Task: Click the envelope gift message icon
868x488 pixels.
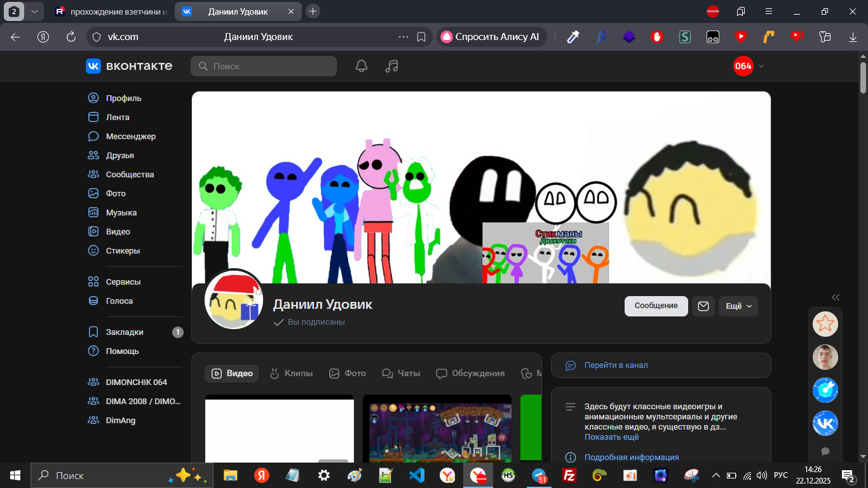Action: point(703,306)
